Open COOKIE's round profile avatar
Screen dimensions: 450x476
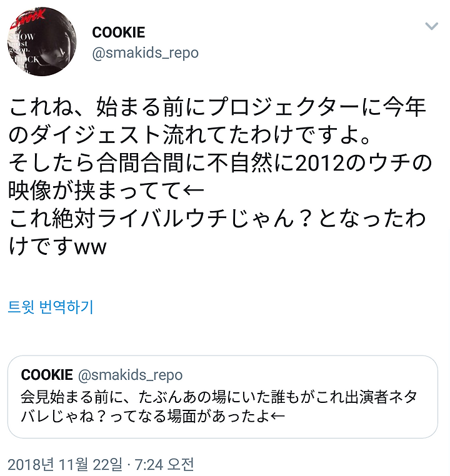42,42
